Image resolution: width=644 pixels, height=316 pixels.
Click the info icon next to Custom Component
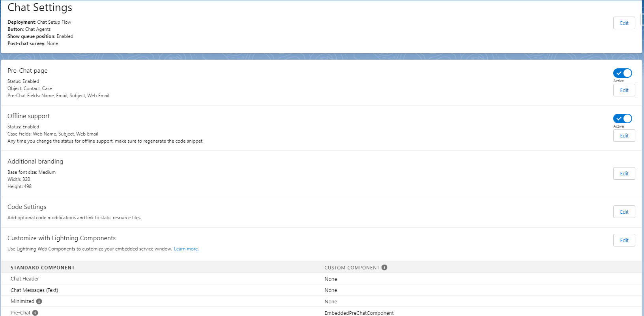click(384, 267)
